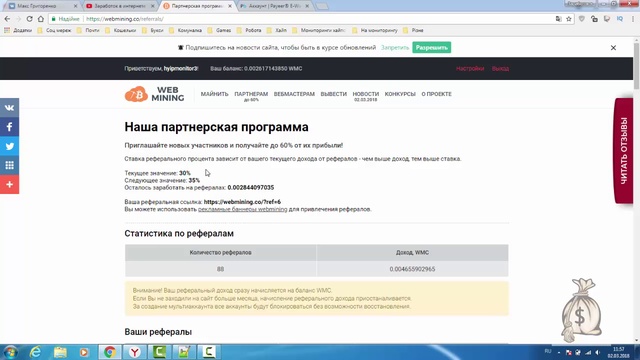Image resolution: width=640 pixels, height=360 pixels.
Task: Open Chrome menu three-dots icon
Action: tap(633, 19)
